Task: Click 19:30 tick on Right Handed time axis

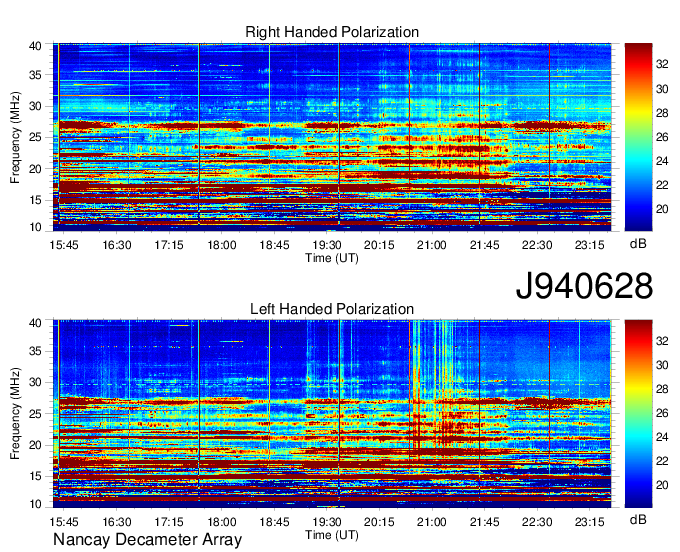Action: [x=327, y=245]
